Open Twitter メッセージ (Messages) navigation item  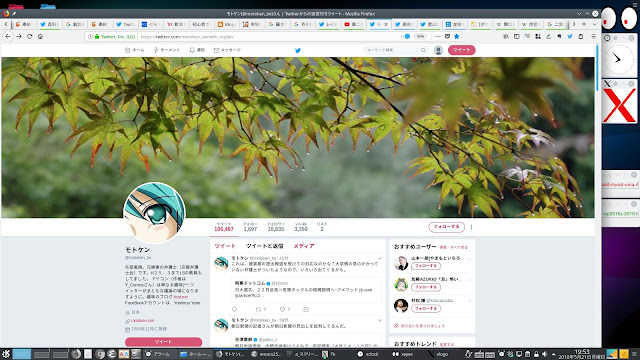coord(227,50)
